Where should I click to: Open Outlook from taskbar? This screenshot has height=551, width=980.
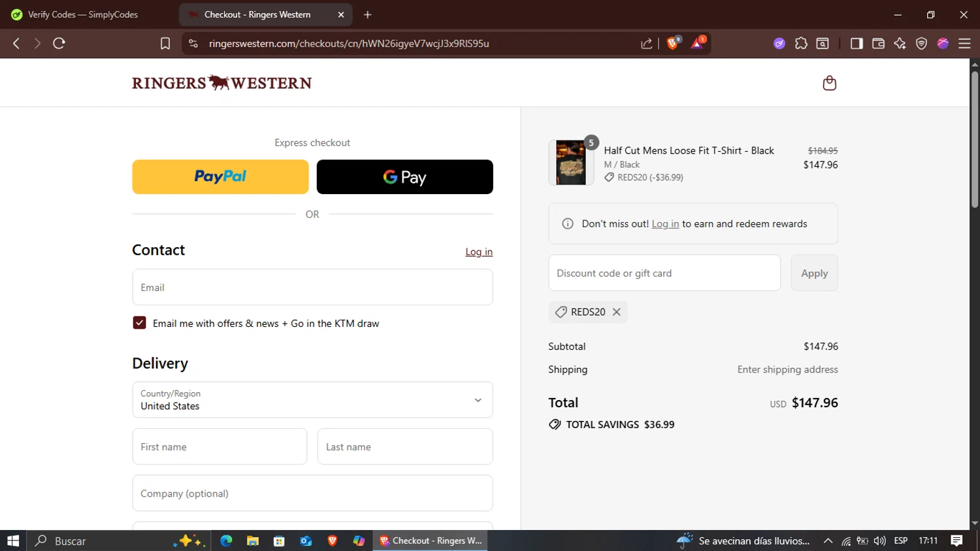click(306, 541)
